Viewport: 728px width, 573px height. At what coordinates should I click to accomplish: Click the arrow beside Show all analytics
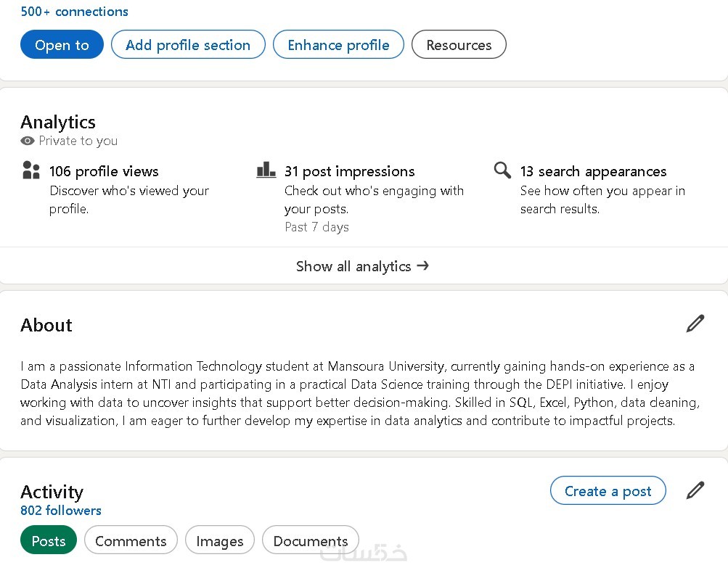[423, 265]
